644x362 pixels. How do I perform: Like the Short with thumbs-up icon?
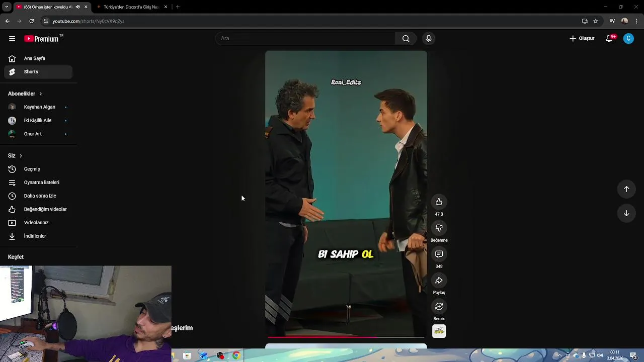[x=439, y=202]
